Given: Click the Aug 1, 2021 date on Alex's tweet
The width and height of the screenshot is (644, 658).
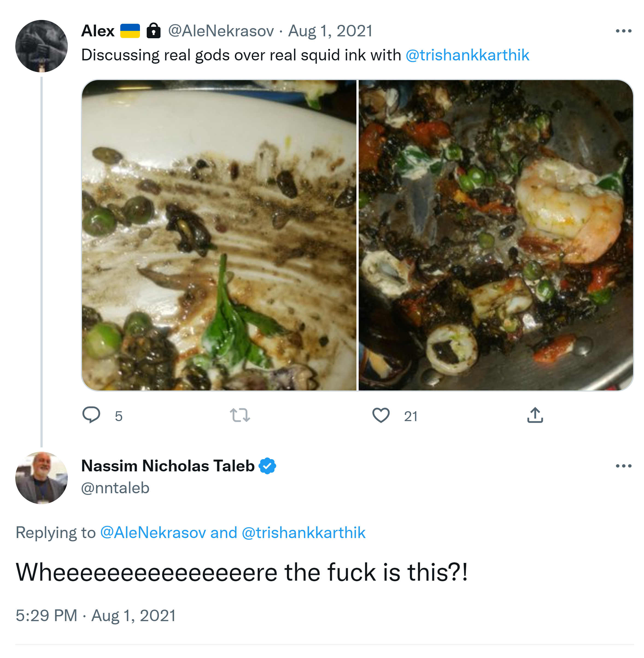Looking at the screenshot, I should tap(330, 31).
